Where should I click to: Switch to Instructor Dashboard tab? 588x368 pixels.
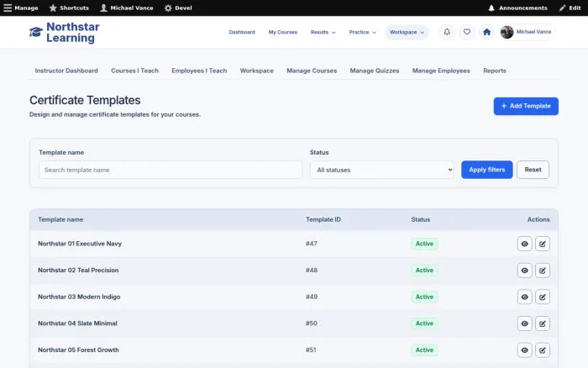pos(66,71)
